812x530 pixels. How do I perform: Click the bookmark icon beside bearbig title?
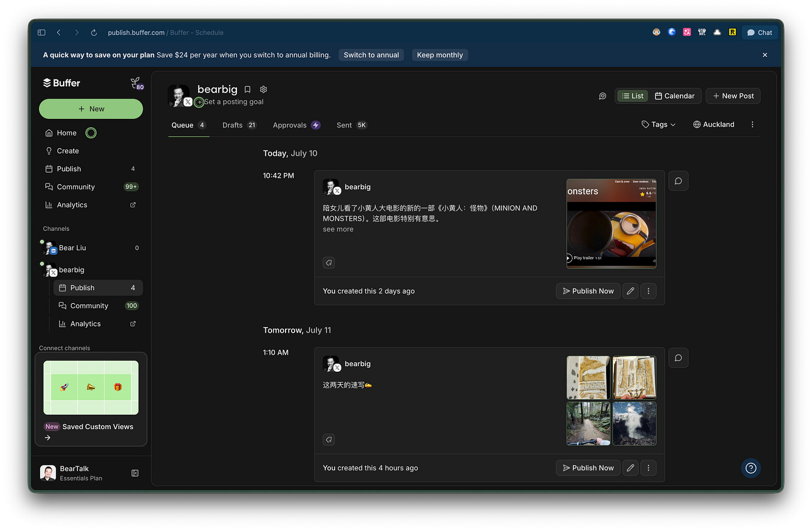[248, 89]
